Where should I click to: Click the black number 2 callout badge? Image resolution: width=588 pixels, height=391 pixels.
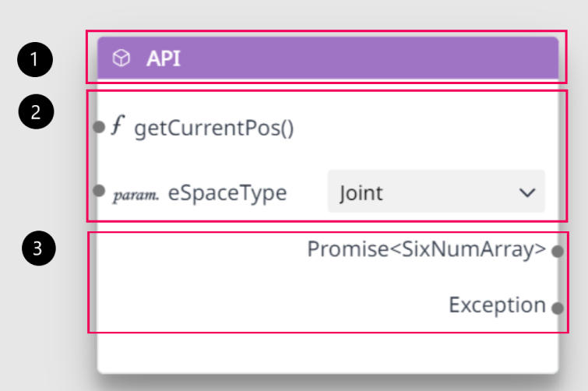[36, 111]
